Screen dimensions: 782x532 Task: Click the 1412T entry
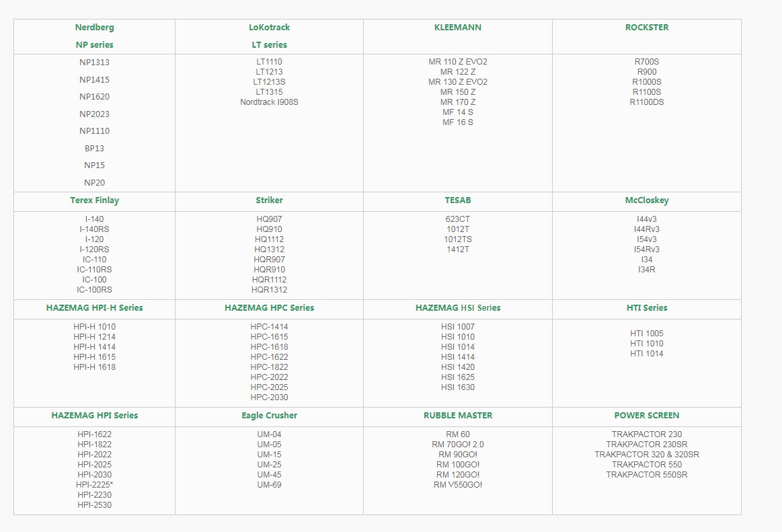[458, 250]
